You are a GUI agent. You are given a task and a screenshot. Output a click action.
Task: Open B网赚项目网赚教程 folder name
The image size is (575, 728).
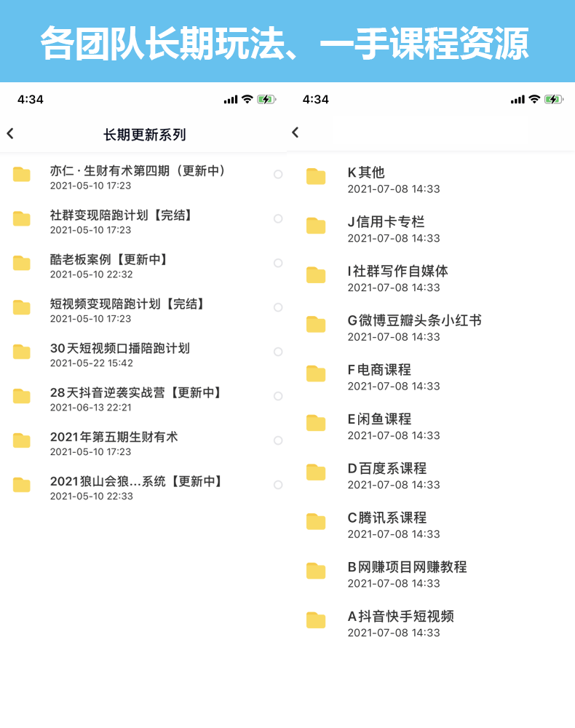pyautogui.click(x=408, y=566)
